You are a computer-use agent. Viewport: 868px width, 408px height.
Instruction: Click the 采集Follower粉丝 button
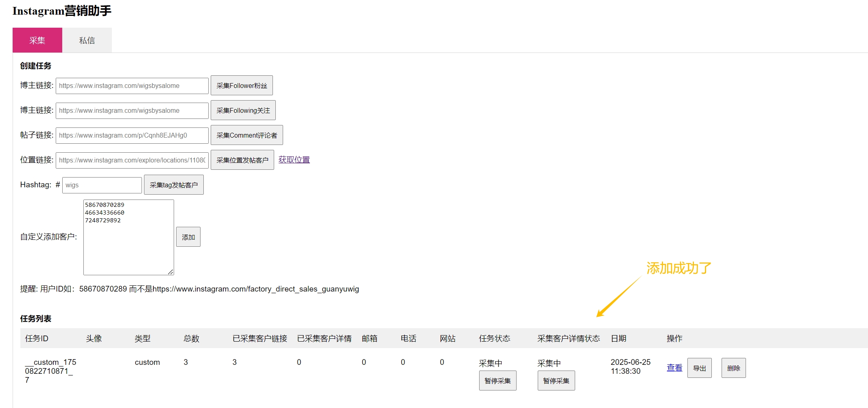pyautogui.click(x=242, y=86)
